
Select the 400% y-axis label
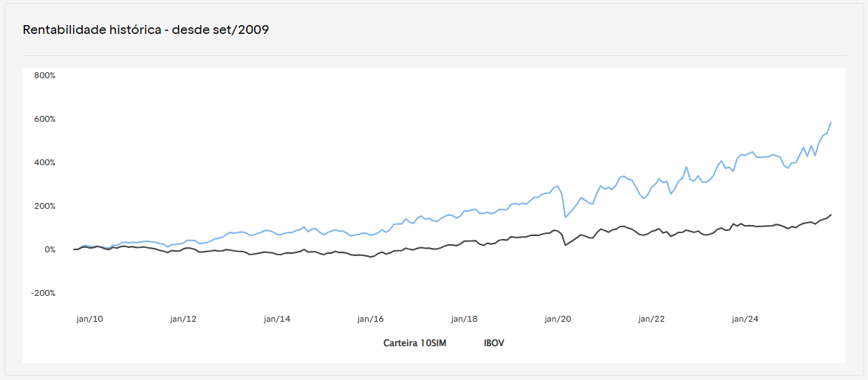click(x=44, y=162)
